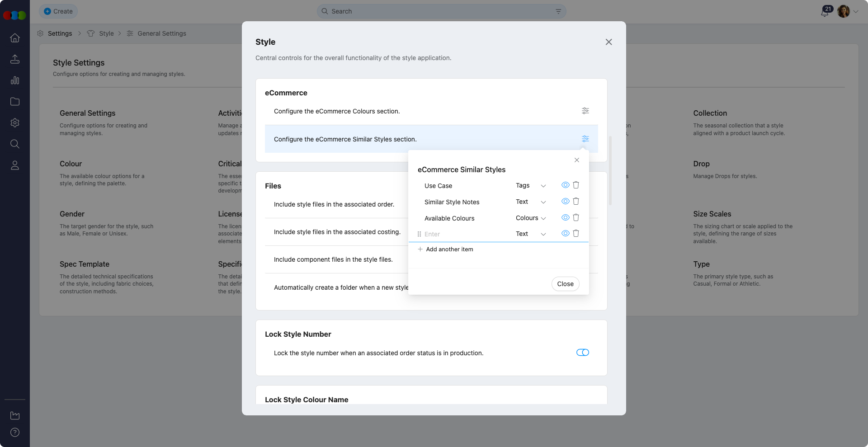
Task: Toggle the Lock Style Number switch
Action: coord(582,353)
